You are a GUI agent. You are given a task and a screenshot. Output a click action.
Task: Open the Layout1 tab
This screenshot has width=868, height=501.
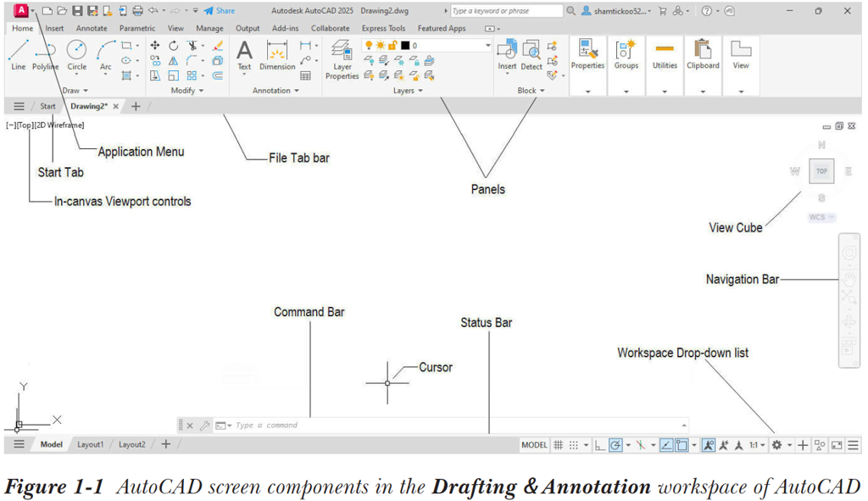tap(90, 444)
